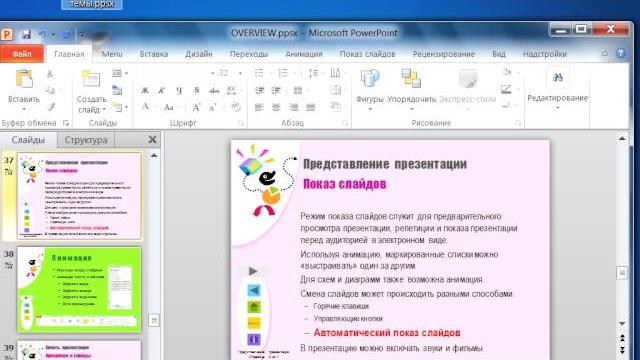This screenshot has width=640, height=360.
Task: Underline text with the Ч icon
Action: [179, 90]
